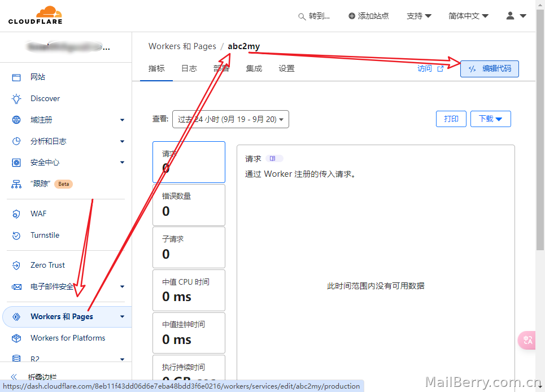Click the R2 database icon
This screenshot has width=545, height=392.
(16, 358)
